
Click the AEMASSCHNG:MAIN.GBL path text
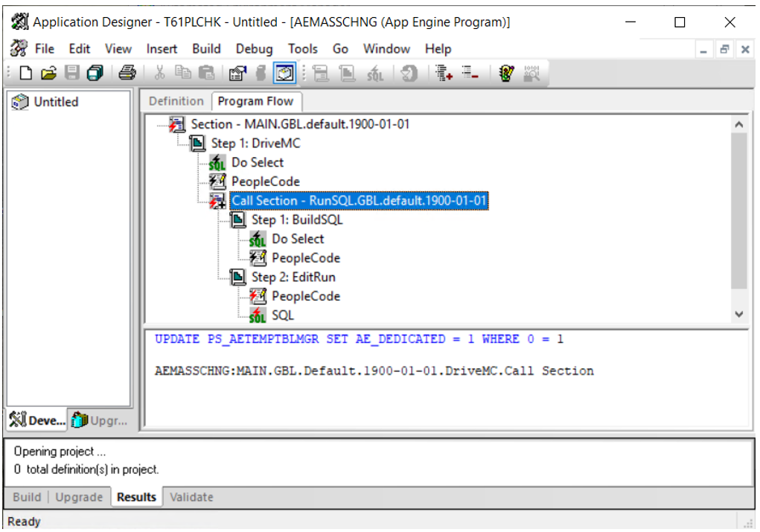coord(374,371)
